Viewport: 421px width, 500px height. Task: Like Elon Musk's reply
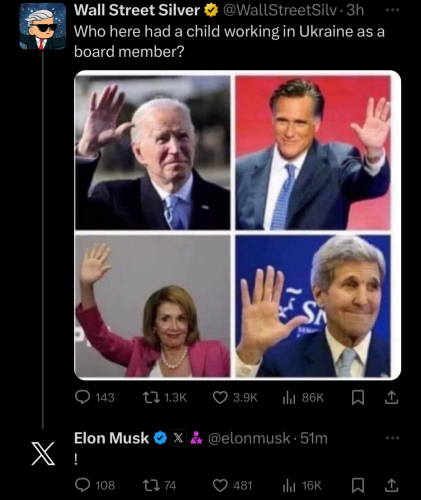[232, 485]
